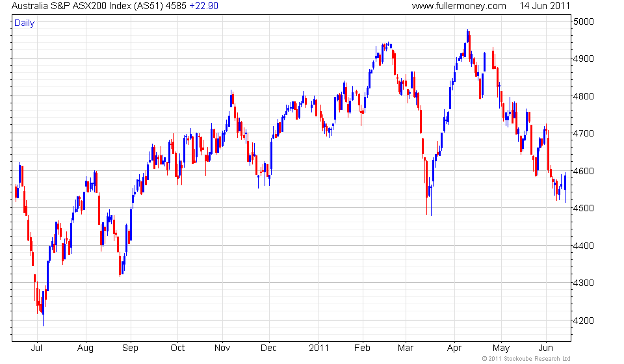624x364 pixels.
Task: Click the 'Aug' month axis label
Action: (85, 348)
